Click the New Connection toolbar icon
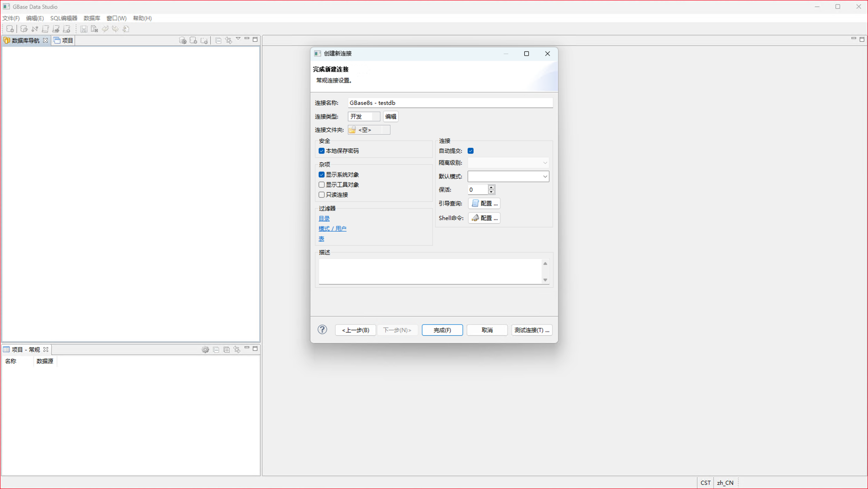 10,29
